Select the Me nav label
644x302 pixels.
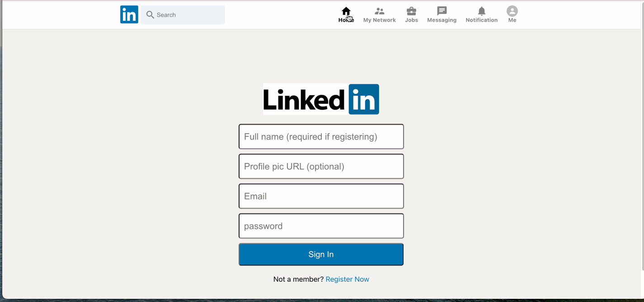(512, 20)
